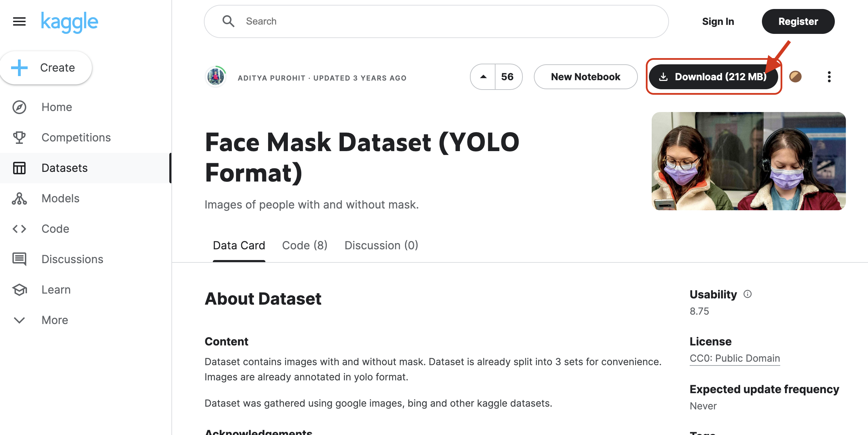Select the Competitions trophy icon
The width and height of the screenshot is (868, 435).
click(x=19, y=137)
